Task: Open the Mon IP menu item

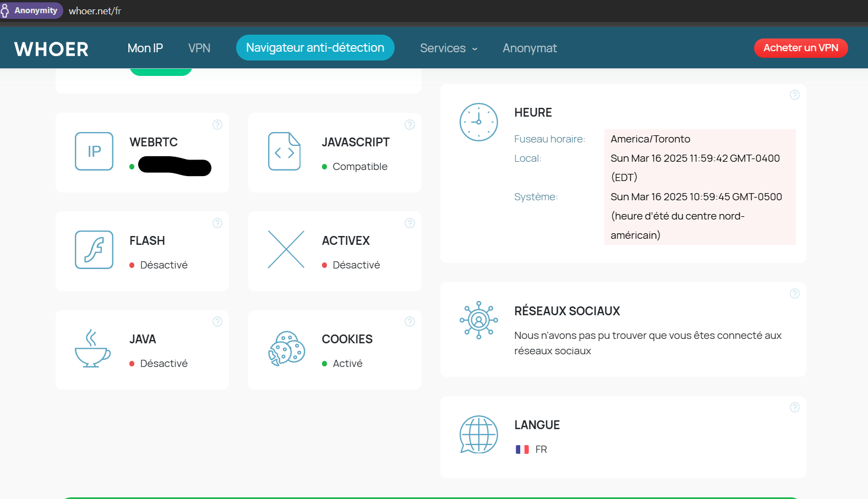Action: tap(145, 48)
